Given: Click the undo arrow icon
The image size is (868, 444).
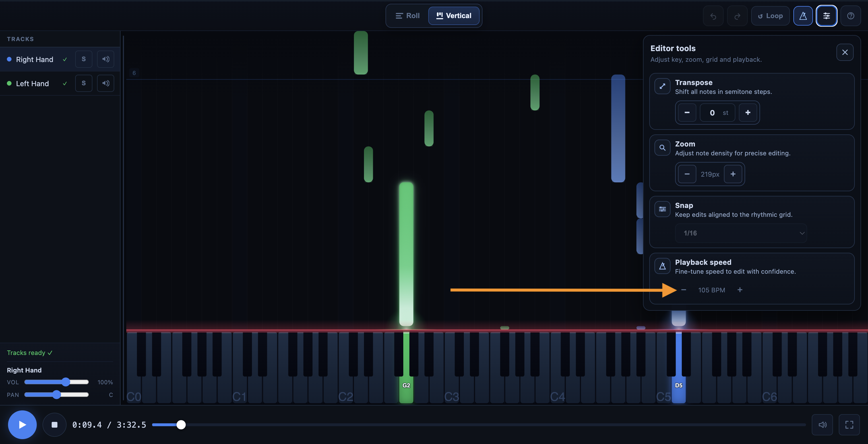Looking at the screenshot, I should pyautogui.click(x=713, y=16).
